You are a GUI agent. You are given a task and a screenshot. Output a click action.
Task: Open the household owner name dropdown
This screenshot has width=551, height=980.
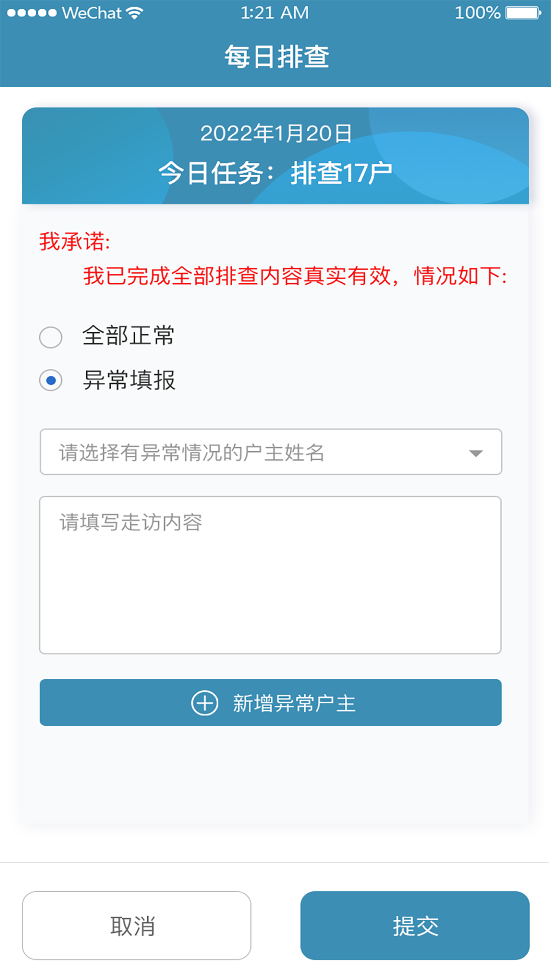(270, 452)
